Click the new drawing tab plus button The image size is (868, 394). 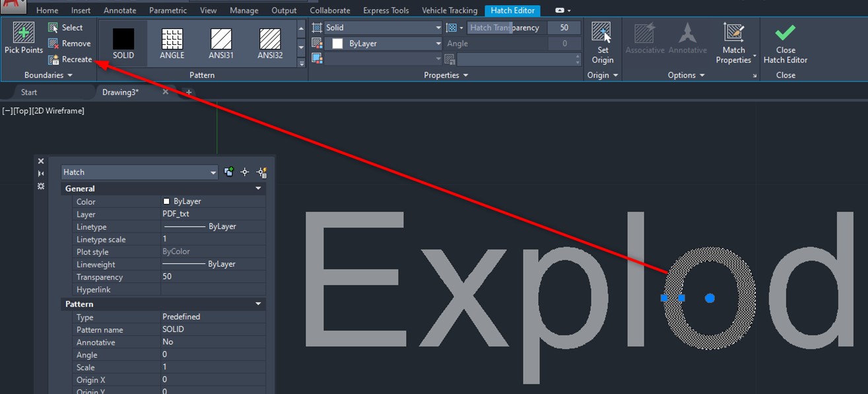pyautogui.click(x=189, y=92)
